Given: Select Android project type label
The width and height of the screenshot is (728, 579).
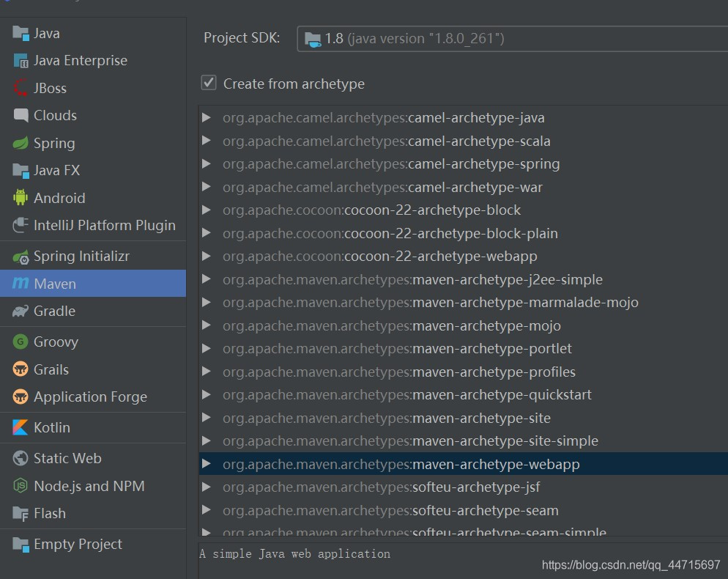Looking at the screenshot, I should (x=59, y=198).
